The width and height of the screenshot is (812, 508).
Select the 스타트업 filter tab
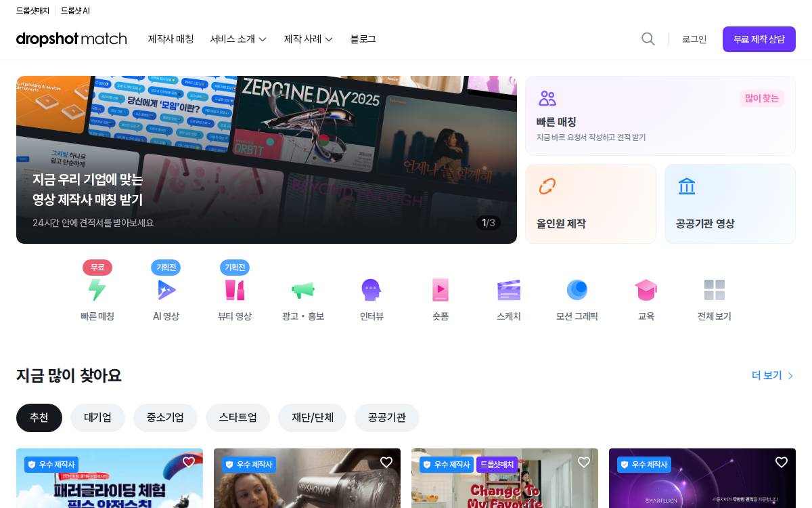click(238, 418)
